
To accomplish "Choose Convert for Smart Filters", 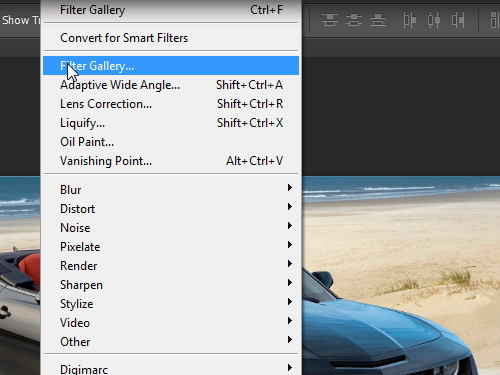I will [171, 38].
